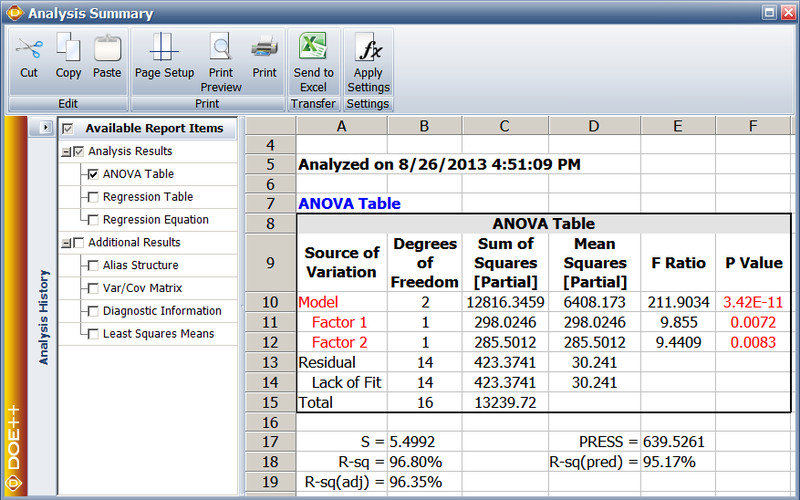Collapse the Additional Results tree node
800x500 pixels.
[x=66, y=243]
